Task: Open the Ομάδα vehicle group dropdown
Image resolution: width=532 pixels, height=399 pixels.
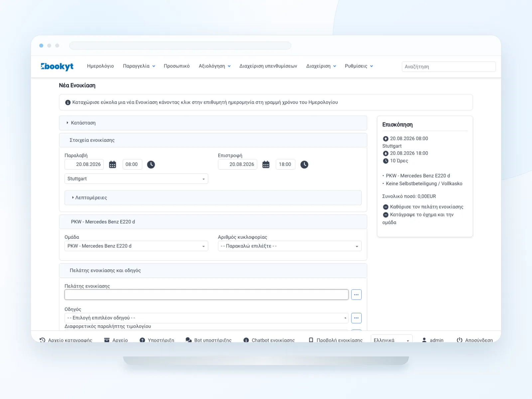Action: click(x=136, y=246)
